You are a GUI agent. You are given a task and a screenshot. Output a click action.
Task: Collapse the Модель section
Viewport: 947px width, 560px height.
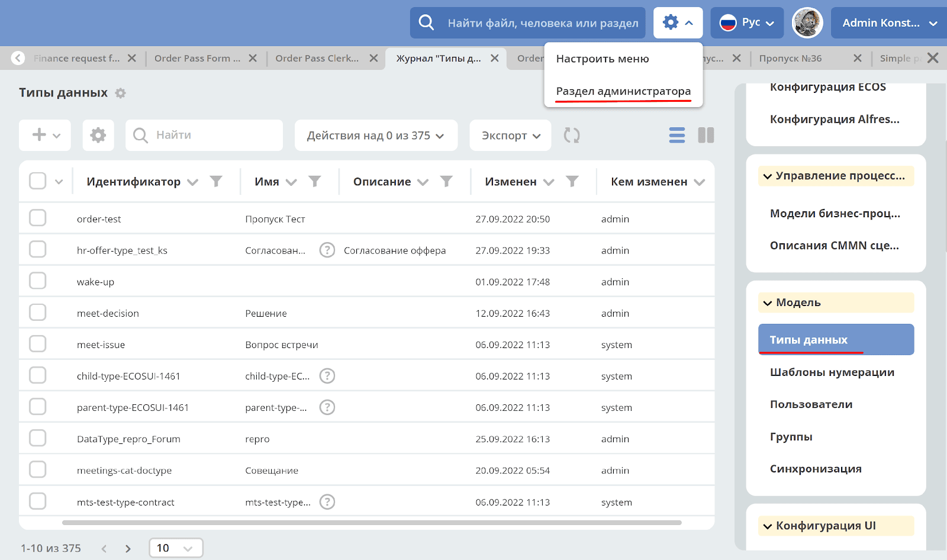click(836, 302)
